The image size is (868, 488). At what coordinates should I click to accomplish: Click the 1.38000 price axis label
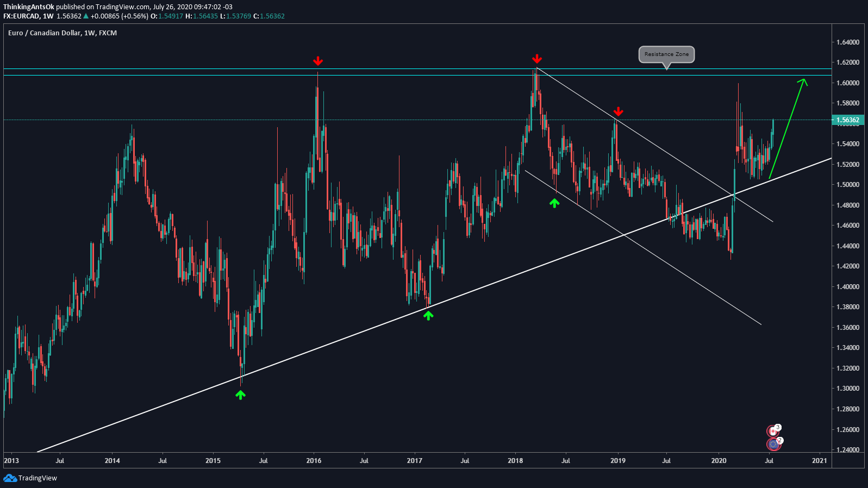[848, 307]
